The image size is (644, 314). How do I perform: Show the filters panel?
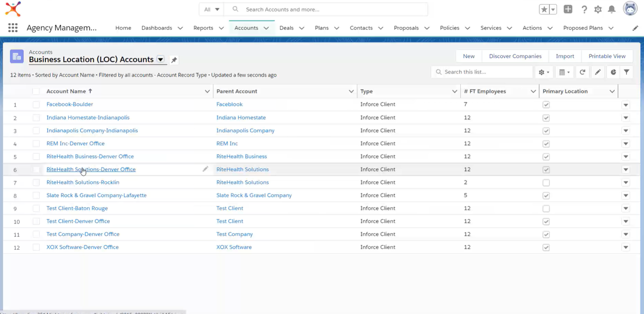[x=626, y=72]
